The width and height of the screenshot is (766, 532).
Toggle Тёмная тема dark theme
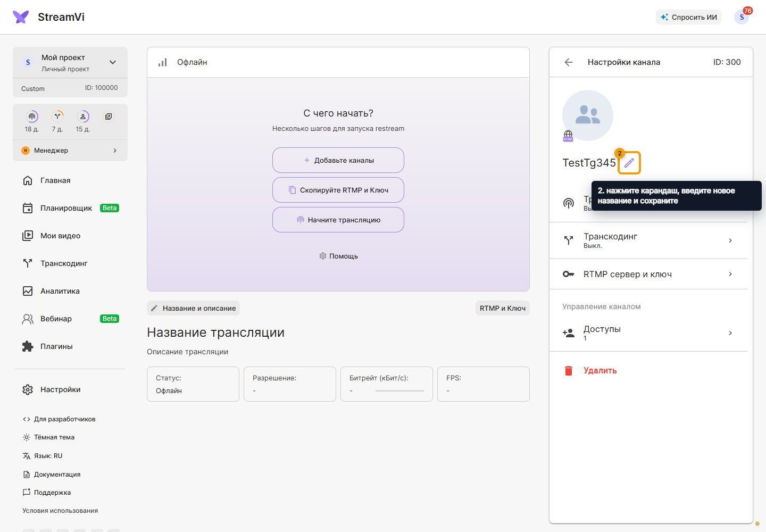[48, 437]
